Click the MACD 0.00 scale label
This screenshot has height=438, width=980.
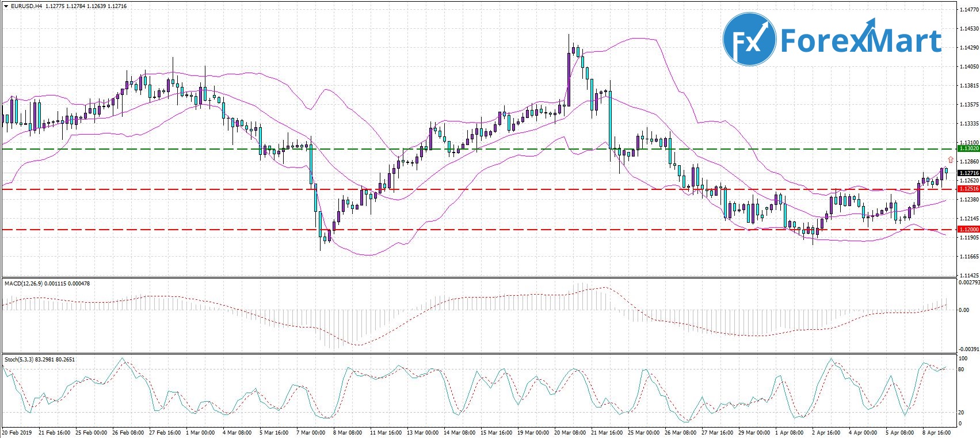(964, 310)
